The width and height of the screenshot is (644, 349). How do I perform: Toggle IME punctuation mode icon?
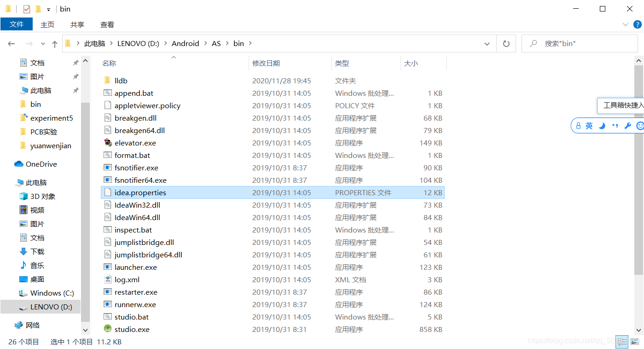(615, 126)
